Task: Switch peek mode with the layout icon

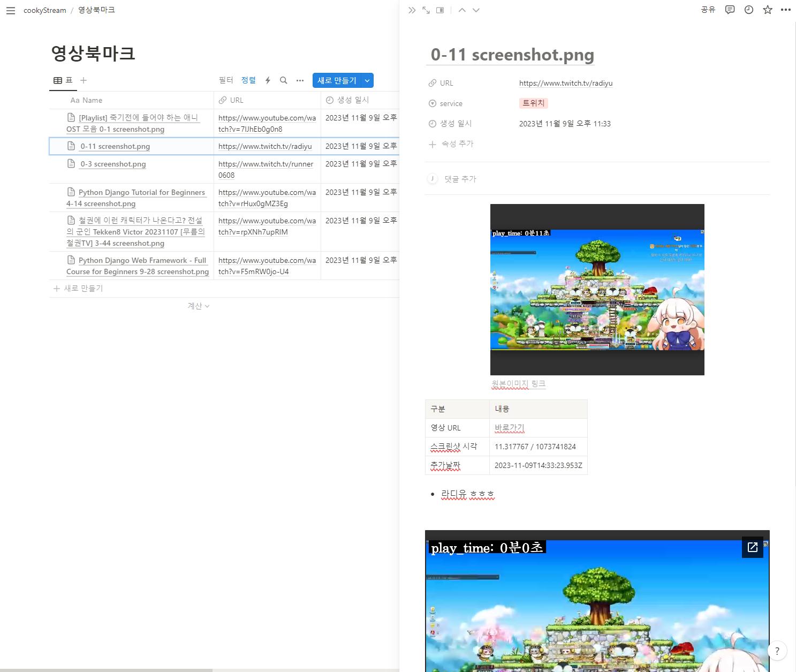Action: point(440,10)
